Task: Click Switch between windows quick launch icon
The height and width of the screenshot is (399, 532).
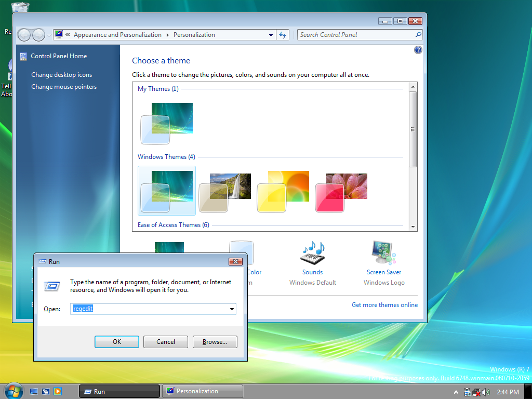Action: (46, 392)
